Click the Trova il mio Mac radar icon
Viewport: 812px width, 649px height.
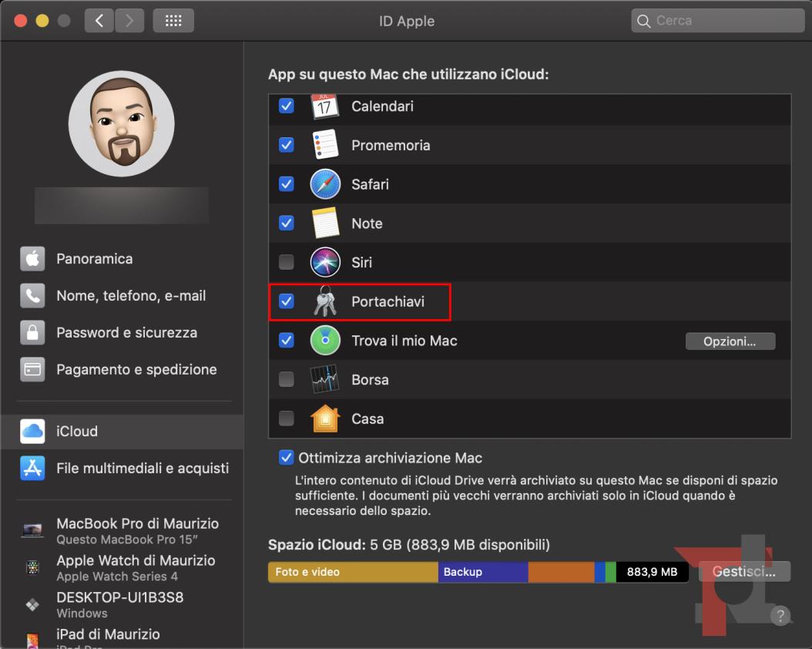pyautogui.click(x=325, y=341)
